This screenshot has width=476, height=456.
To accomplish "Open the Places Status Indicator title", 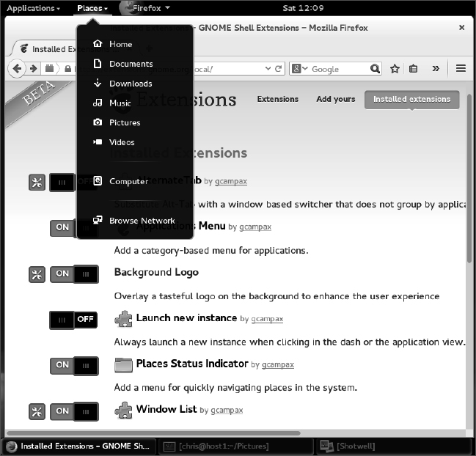I will pos(192,363).
